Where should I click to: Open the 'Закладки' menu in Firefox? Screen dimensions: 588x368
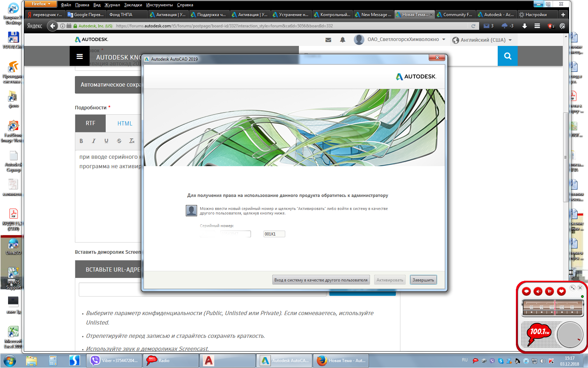pos(133,5)
